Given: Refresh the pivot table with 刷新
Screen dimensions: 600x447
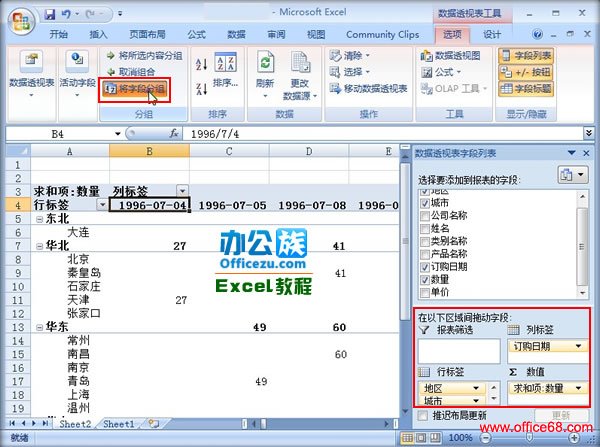Looking at the screenshot, I should pos(265,73).
